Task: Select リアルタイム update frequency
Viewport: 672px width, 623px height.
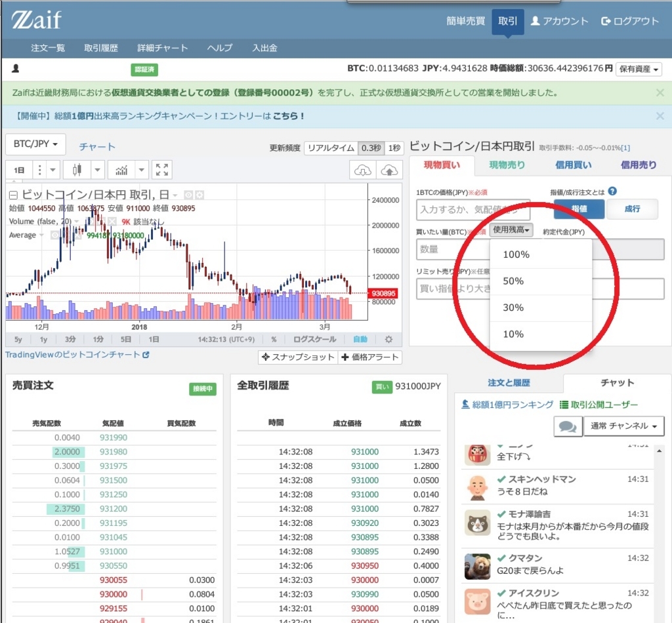Action: coord(331,148)
